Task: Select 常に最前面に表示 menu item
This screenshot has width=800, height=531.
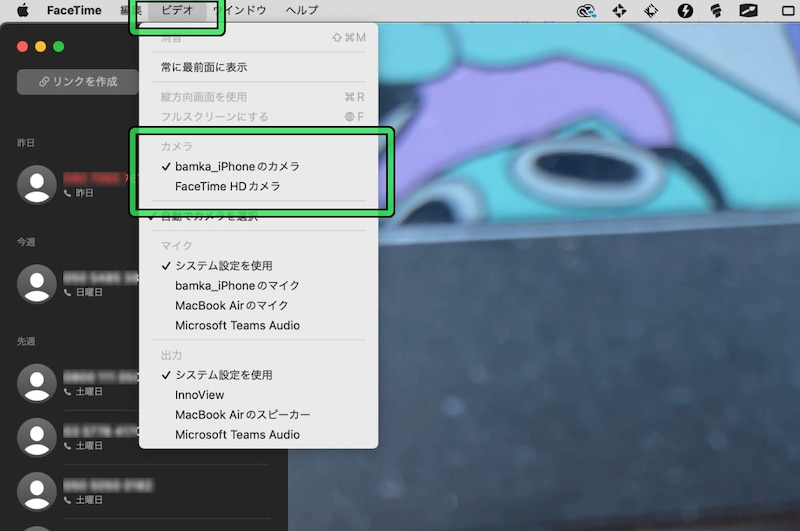Action: pos(259,67)
